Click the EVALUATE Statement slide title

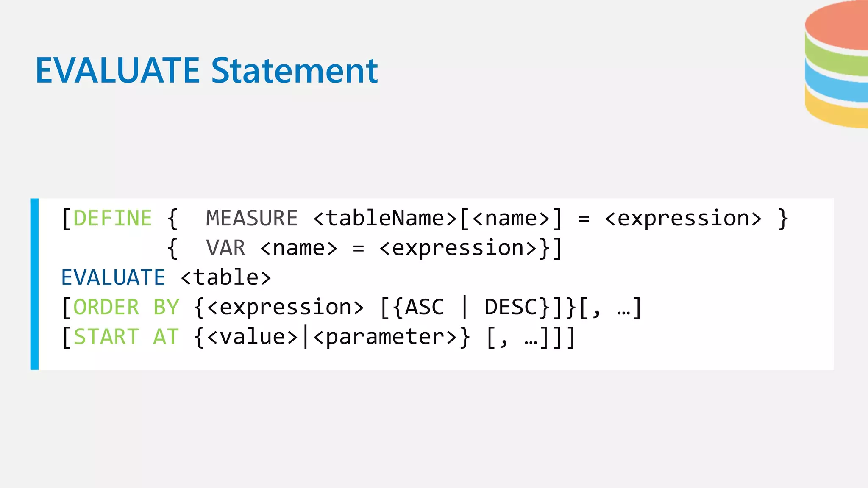point(206,70)
